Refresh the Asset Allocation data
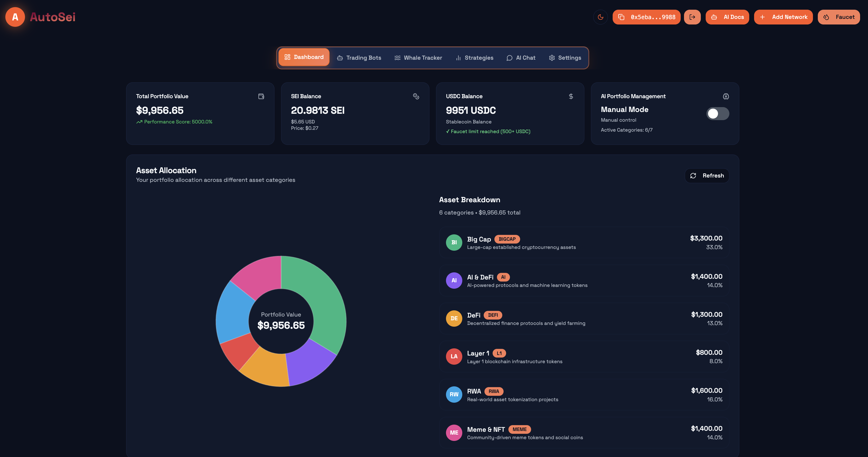868x457 pixels. tap(707, 176)
